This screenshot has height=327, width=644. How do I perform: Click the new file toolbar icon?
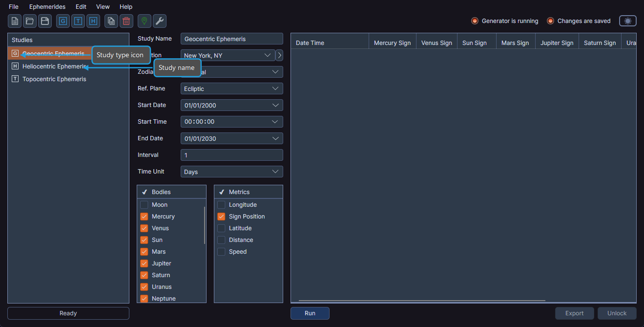15,21
